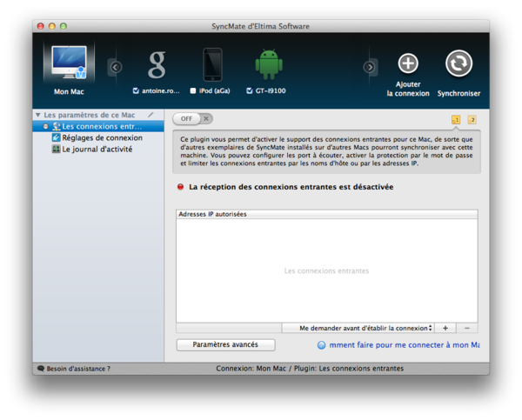Toggle the antoine.ro... checkbox
This screenshot has height=420, width=522.
(136, 90)
